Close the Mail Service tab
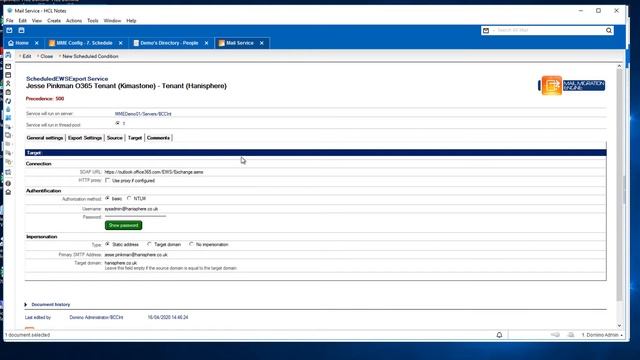Image resolution: width=640 pixels, height=360 pixels. tap(262, 43)
